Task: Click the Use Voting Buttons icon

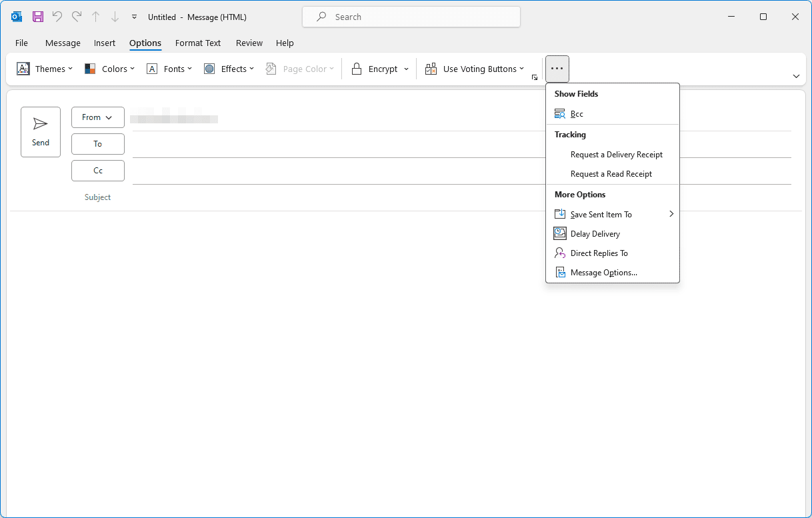Action: tap(475, 68)
